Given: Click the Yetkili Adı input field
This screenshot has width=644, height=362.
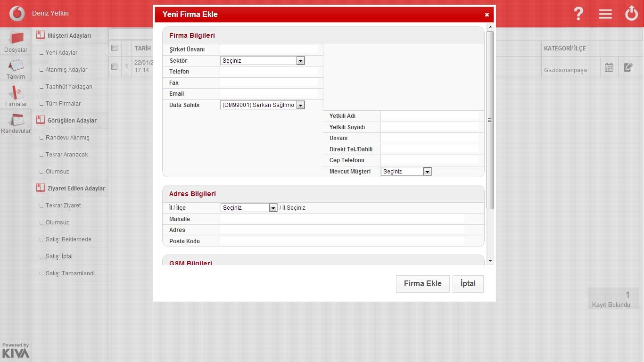Looking at the screenshot, I should 429,116.
